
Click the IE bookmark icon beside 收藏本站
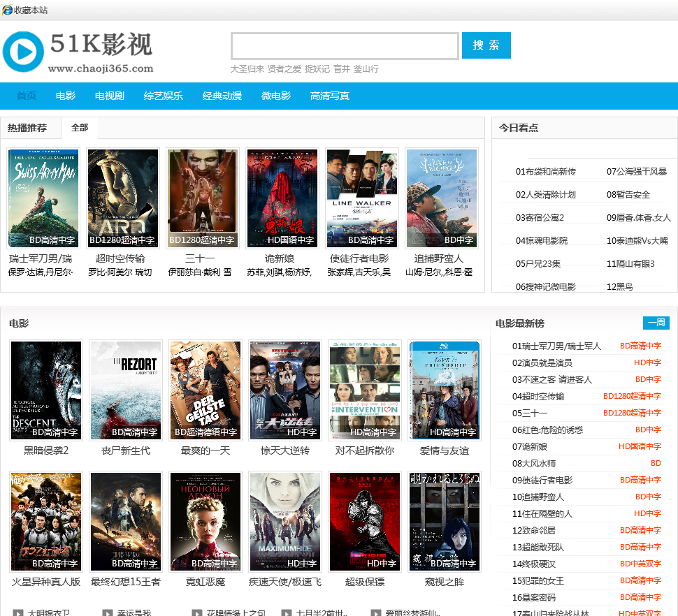point(7,10)
